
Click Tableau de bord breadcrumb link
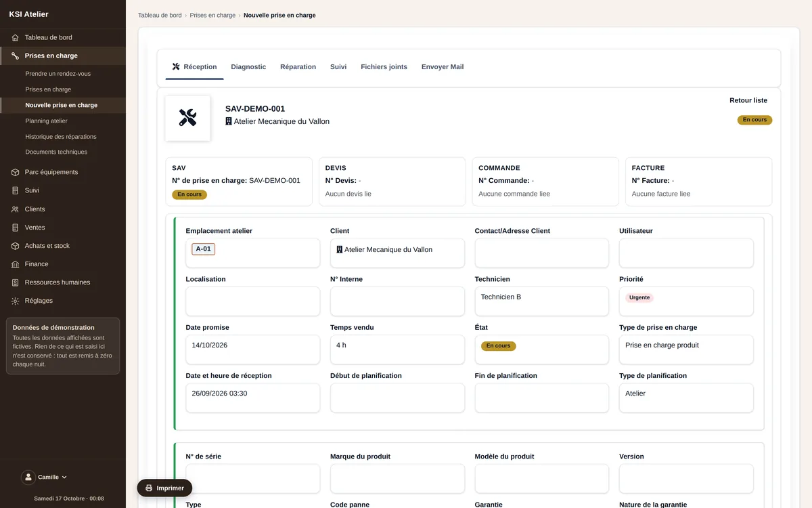click(160, 15)
